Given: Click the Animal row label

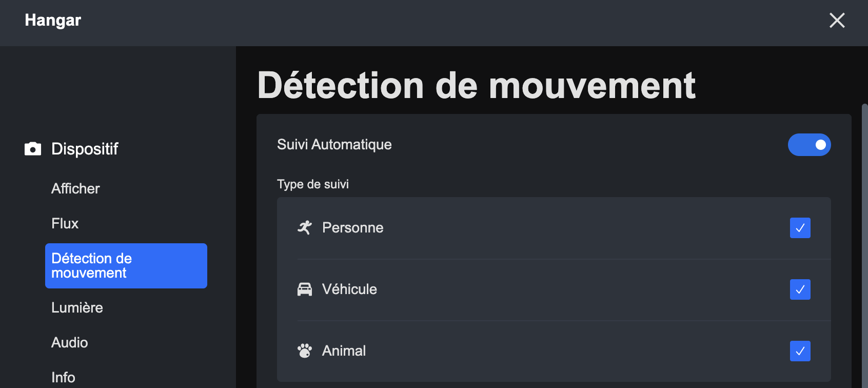Looking at the screenshot, I should coord(344,351).
